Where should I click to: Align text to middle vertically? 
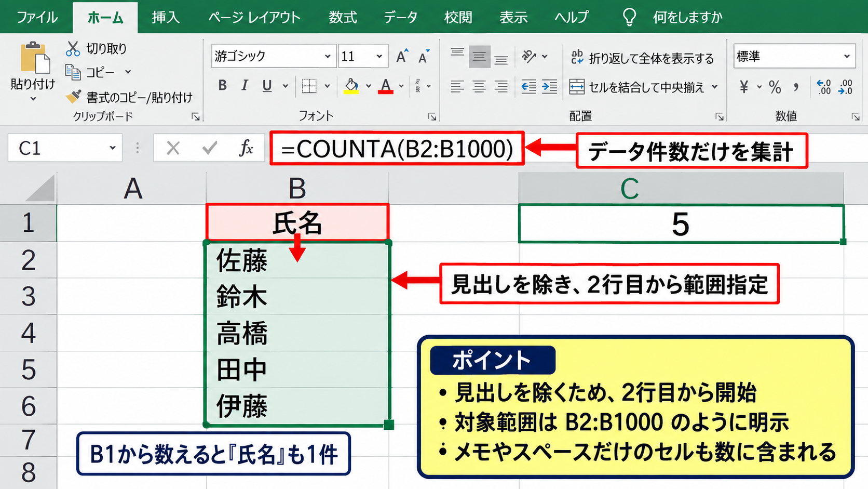(x=479, y=57)
